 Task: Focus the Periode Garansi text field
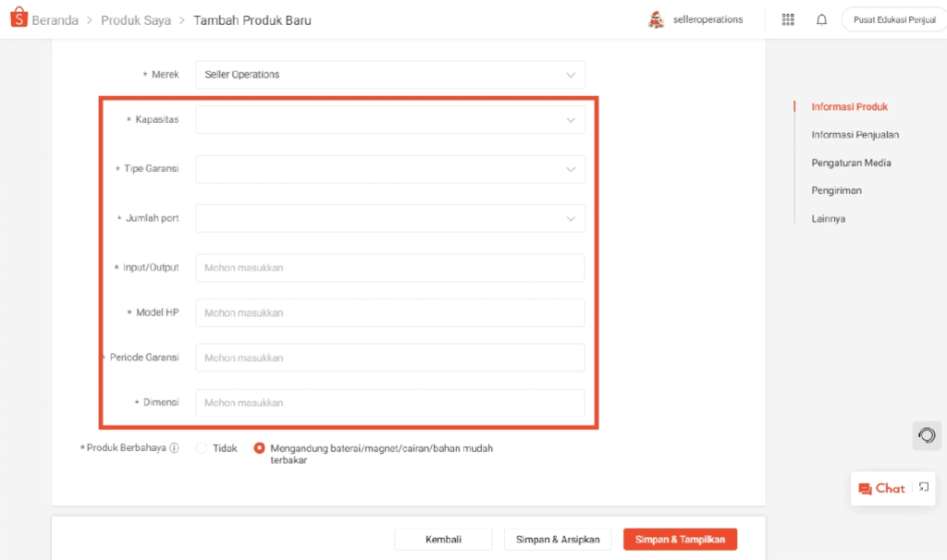click(x=390, y=358)
